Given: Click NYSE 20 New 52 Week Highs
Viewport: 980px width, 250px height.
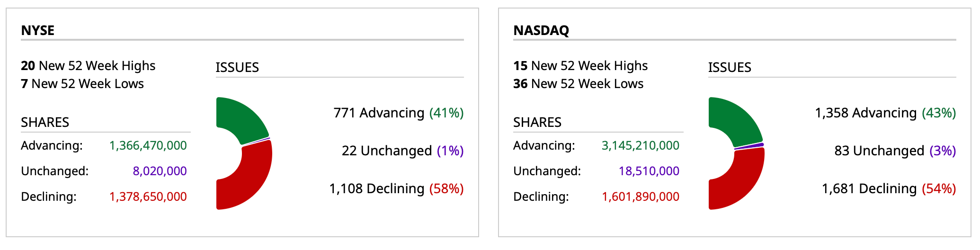Looking at the screenshot, I should pos(88,66).
